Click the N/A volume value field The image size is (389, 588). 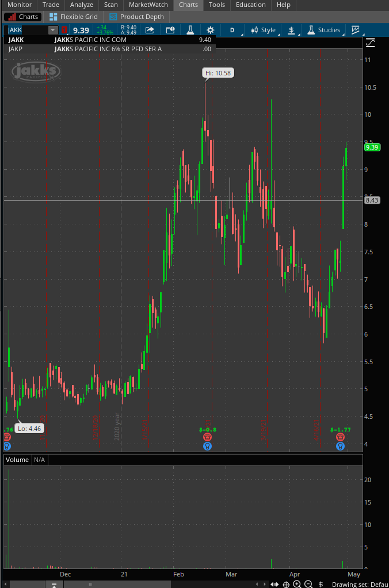click(39, 460)
